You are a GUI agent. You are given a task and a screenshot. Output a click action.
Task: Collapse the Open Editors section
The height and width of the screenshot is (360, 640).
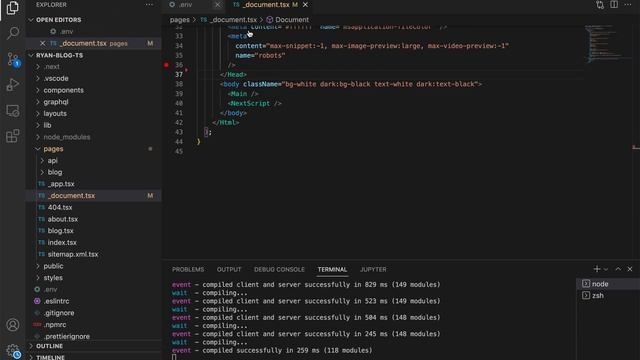(x=94, y=20)
